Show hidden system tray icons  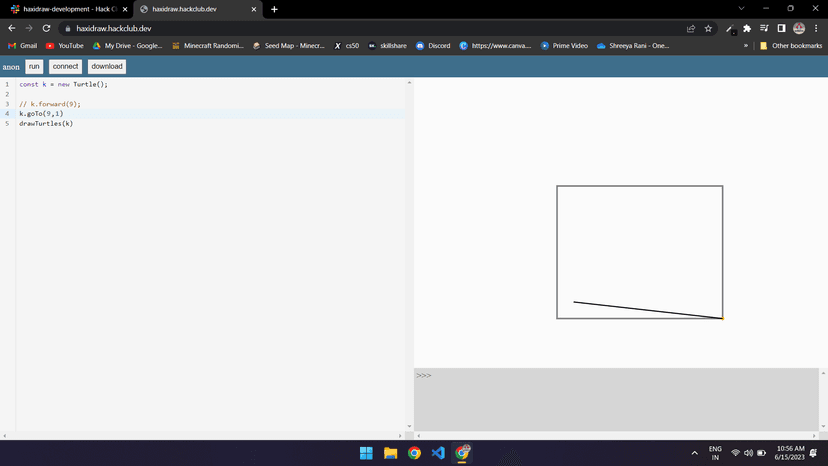coord(694,453)
